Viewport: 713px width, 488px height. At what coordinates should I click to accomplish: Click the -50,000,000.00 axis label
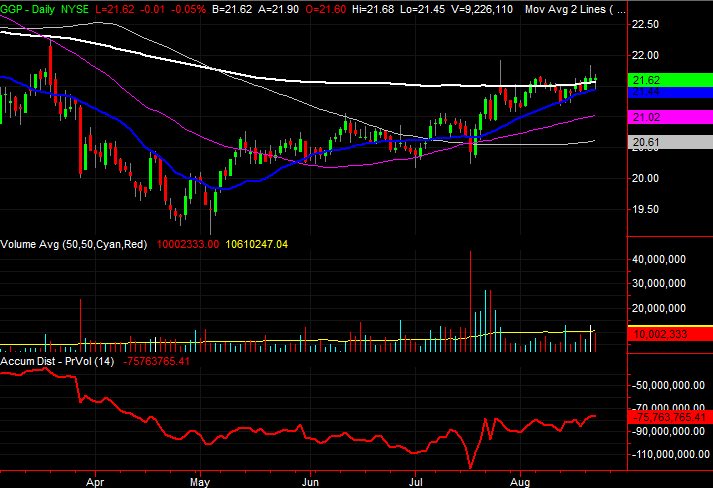coord(668,385)
